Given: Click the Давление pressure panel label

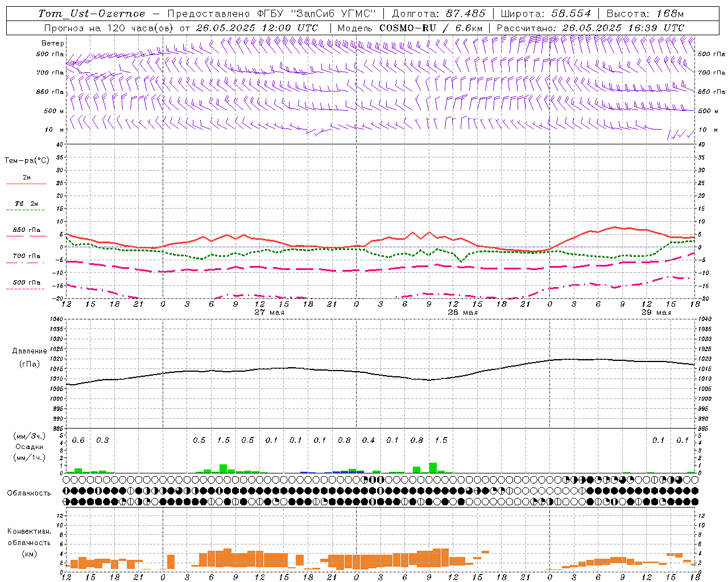Looking at the screenshot, I should tap(30, 351).
